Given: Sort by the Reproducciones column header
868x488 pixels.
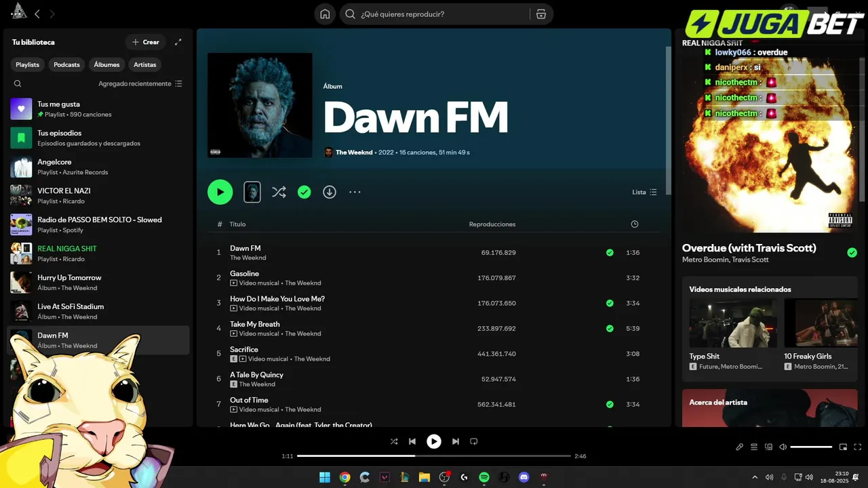Looking at the screenshot, I should [492, 224].
